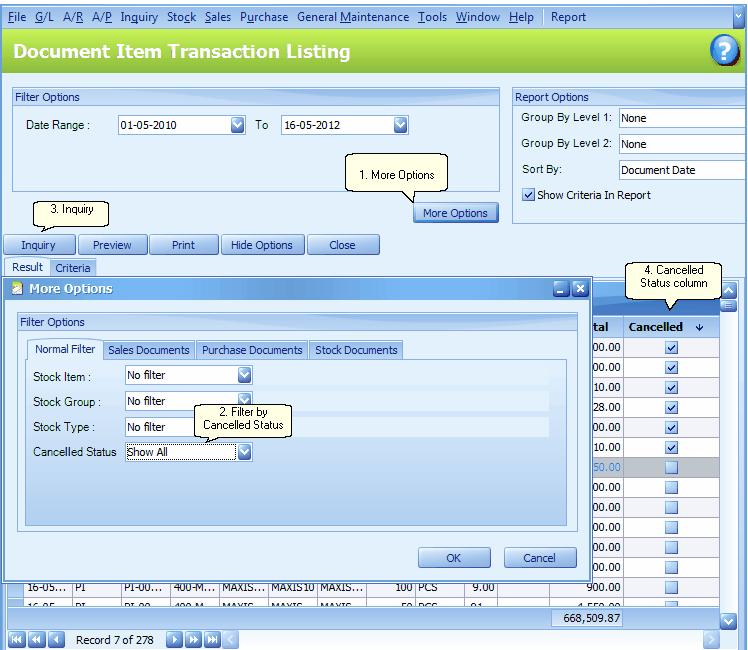
Task: Open the Tools menu
Action: pyautogui.click(x=432, y=17)
